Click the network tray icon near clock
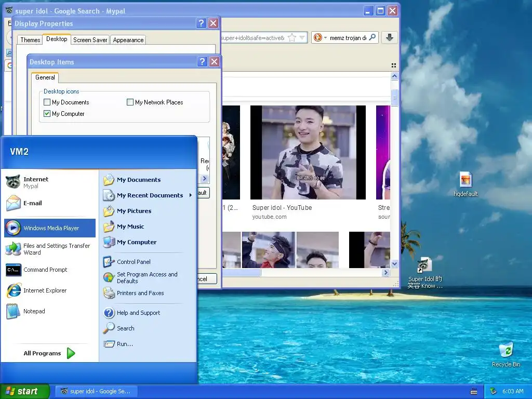The height and width of the screenshot is (399, 532). 494,391
